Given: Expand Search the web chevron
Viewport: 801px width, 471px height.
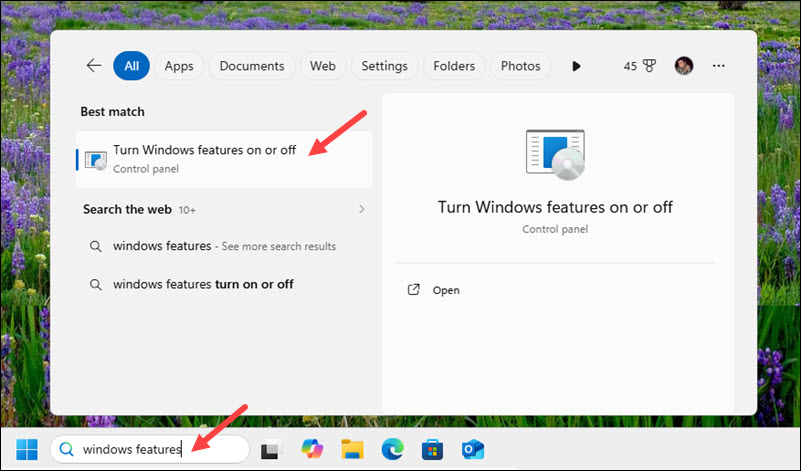Looking at the screenshot, I should [x=362, y=209].
